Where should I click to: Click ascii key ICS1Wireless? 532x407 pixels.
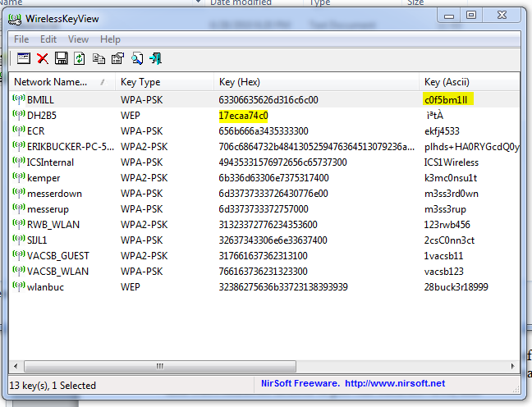(452, 162)
